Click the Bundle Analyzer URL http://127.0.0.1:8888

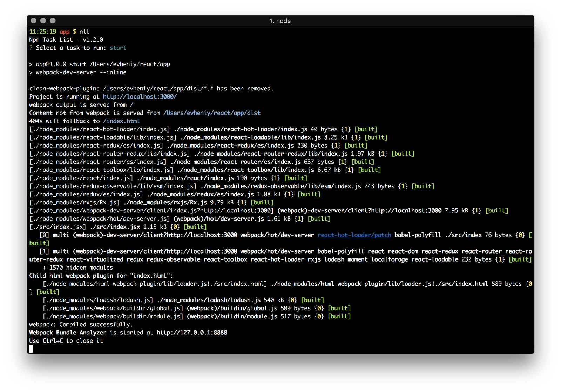pyautogui.click(x=191, y=333)
